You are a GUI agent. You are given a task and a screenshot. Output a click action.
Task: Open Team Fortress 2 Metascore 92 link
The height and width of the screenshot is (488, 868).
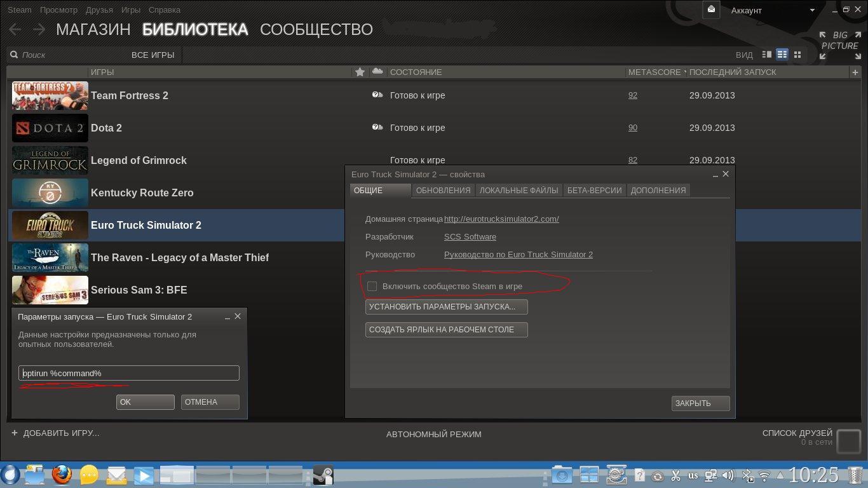pos(633,95)
